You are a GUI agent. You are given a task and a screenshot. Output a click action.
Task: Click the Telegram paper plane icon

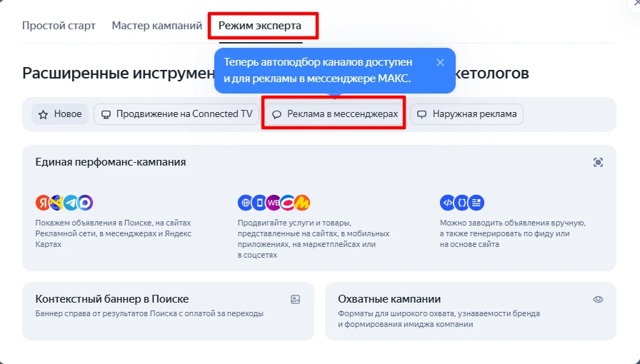click(x=71, y=203)
